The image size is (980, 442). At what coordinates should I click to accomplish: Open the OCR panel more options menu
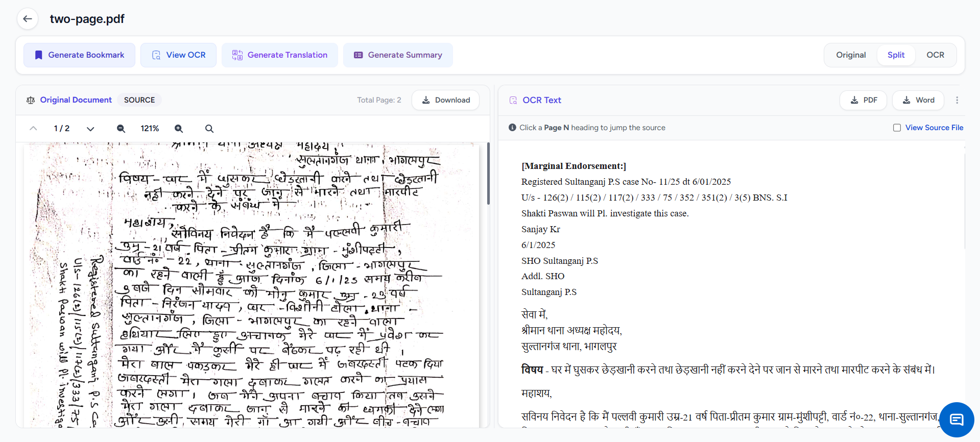(957, 100)
